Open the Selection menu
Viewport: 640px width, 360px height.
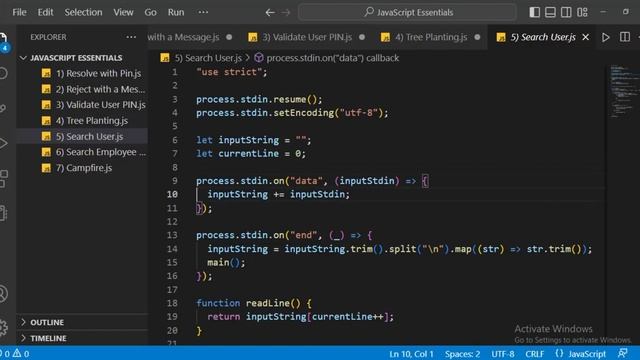coord(83,12)
